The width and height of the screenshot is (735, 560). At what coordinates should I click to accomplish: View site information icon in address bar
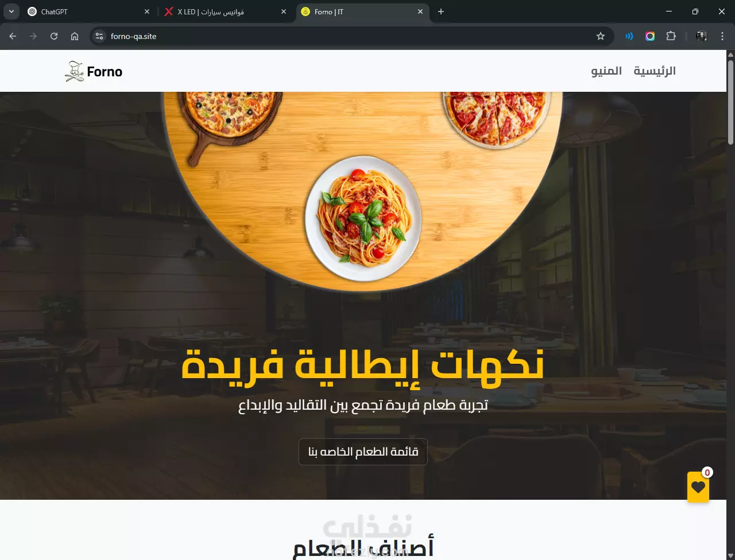tap(99, 36)
